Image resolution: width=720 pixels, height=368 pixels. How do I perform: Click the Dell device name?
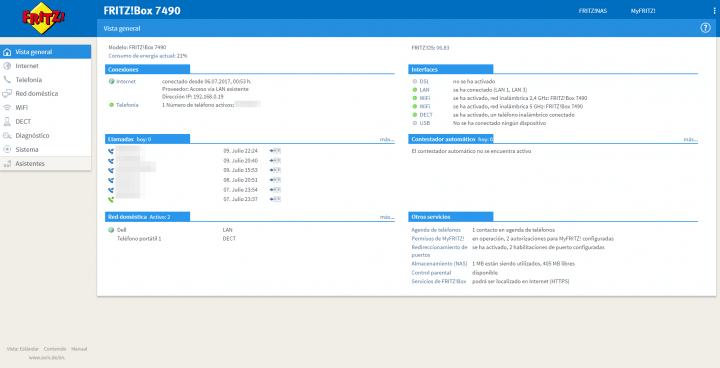click(121, 230)
